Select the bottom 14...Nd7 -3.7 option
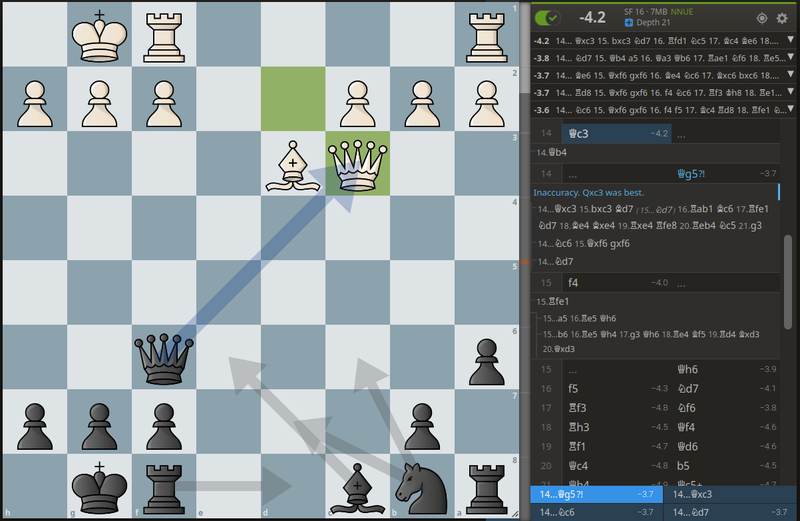800x521 pixels. (731, 512)
